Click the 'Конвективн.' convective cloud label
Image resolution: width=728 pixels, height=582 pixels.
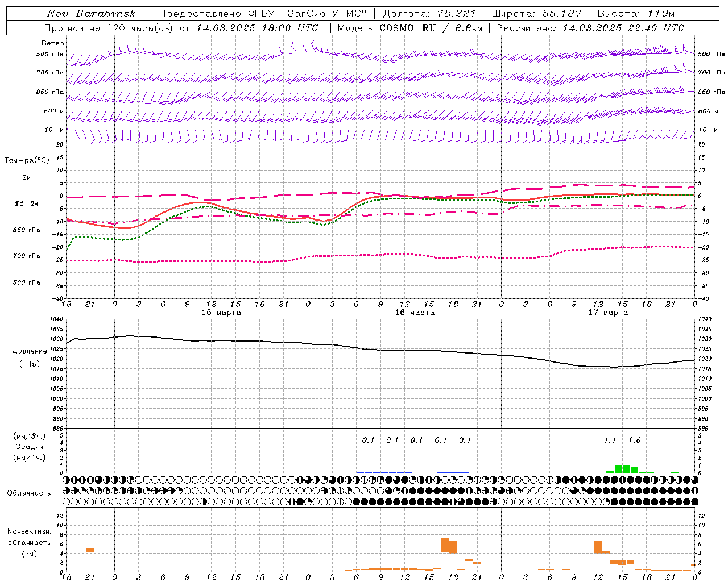[29, 531]
